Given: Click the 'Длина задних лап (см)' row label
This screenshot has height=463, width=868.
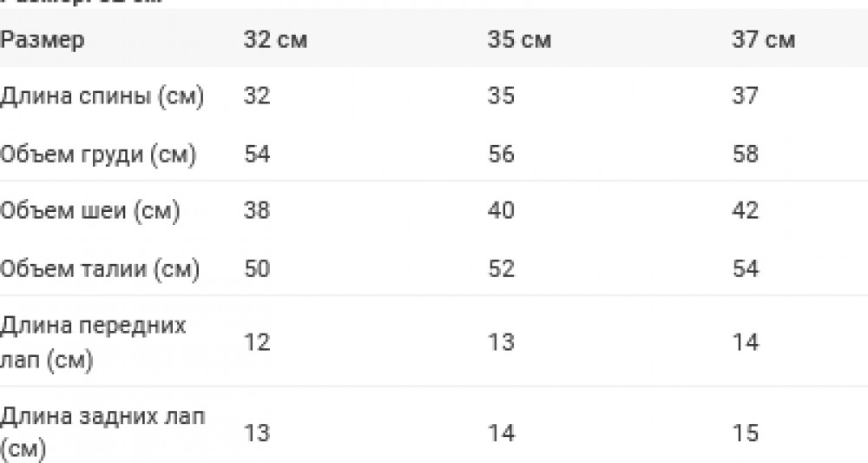Looking at the screenshot, I should [x=102, y=432].
